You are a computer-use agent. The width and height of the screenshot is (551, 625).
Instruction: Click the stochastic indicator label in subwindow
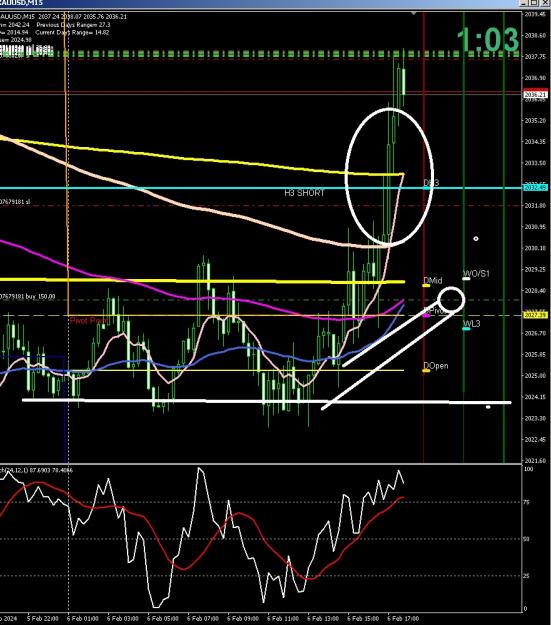point(36,470)
